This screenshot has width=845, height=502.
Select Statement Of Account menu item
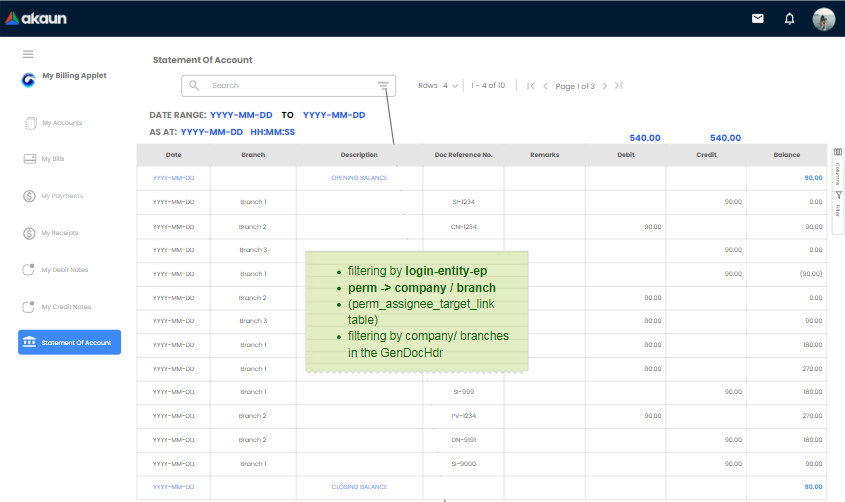click(x=69, y=343)
